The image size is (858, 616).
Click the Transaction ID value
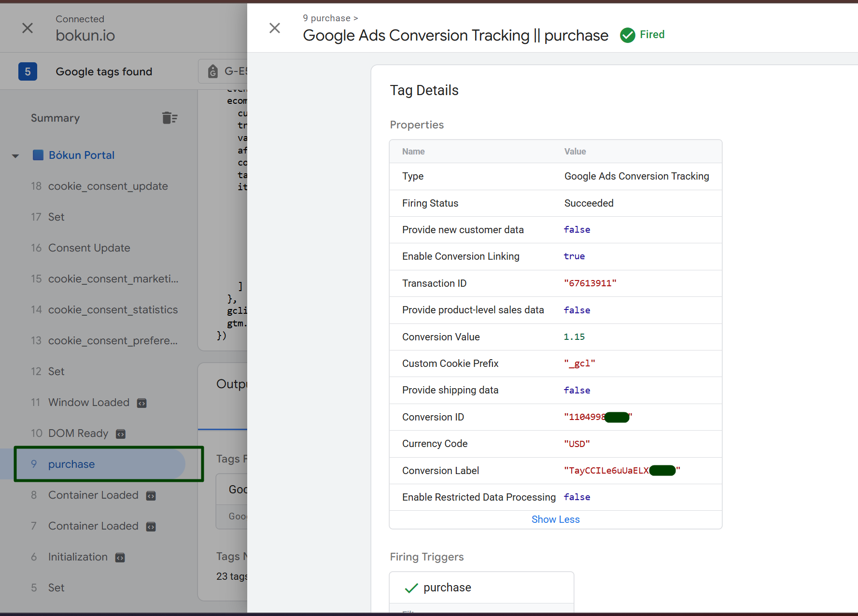tap(590, 283)
